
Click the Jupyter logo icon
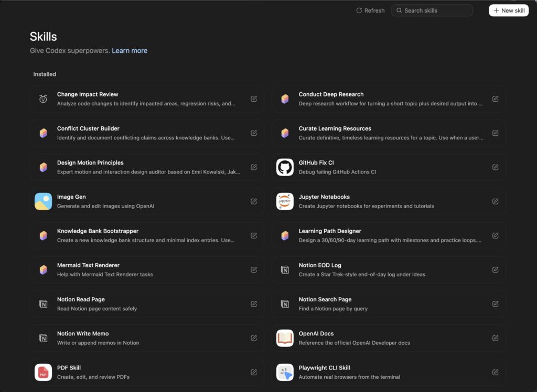[x=284, y=201]
